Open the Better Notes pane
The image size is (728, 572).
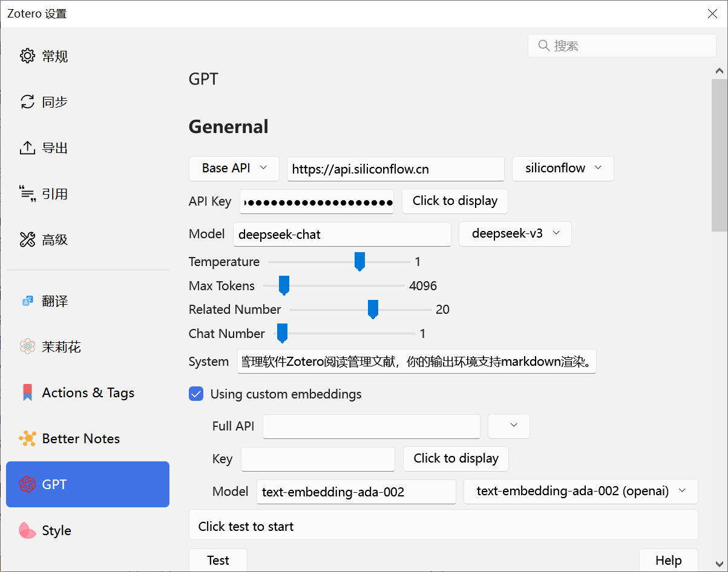(88, 438)
